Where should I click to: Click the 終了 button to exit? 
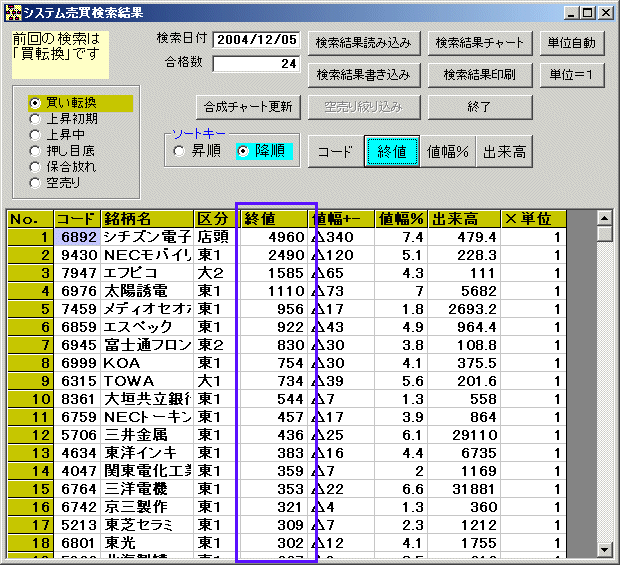[x=480, y=107]
